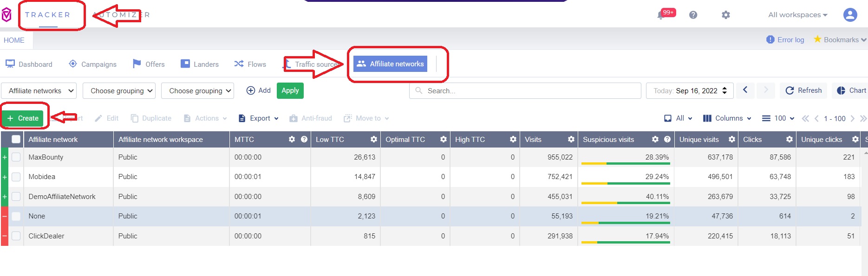This screenshot has width=868, height=276.
Task: Check the None row checkbox
Action: pyautogui.click(x=16, y=216)
